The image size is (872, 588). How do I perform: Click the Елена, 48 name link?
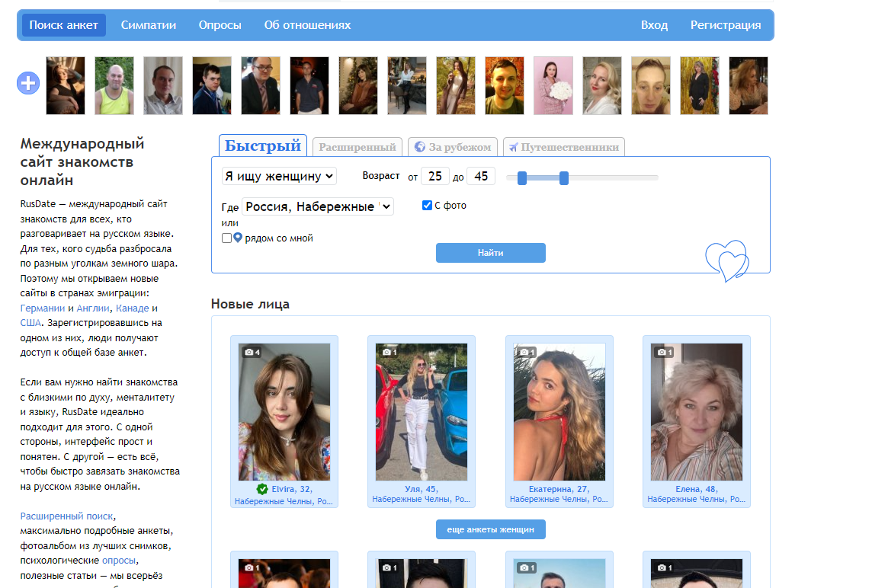point(696,489)
